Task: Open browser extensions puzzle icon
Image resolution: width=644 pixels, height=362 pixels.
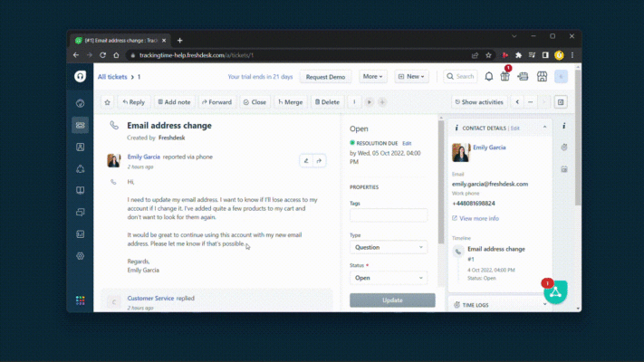Action: pos(518,55)
